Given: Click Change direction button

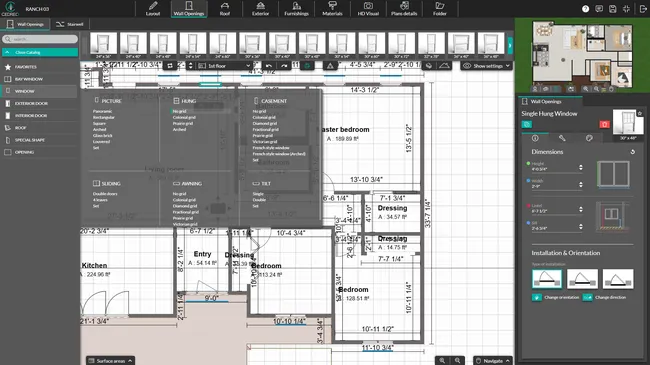Looking at the screenshot, I should (604, 297).
